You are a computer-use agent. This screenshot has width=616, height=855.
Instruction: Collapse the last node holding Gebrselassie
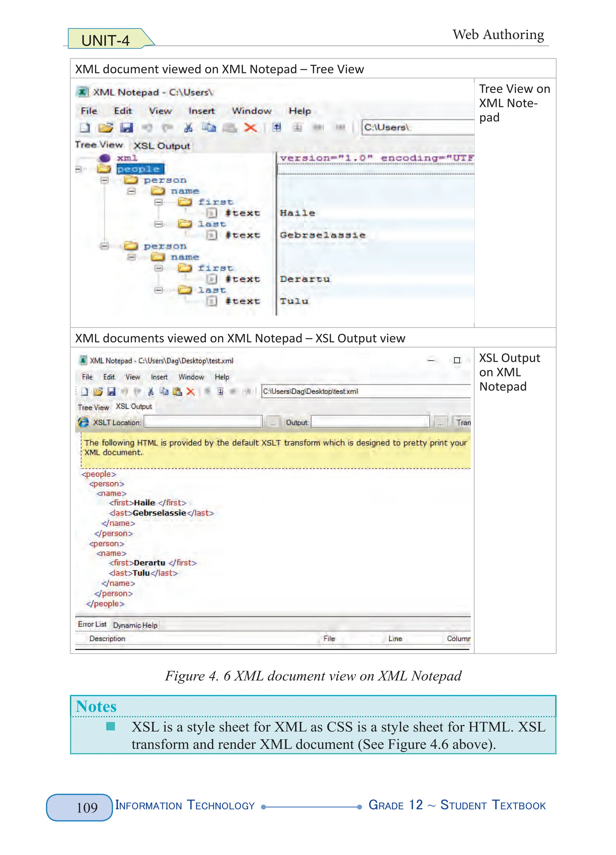[159, 224]
